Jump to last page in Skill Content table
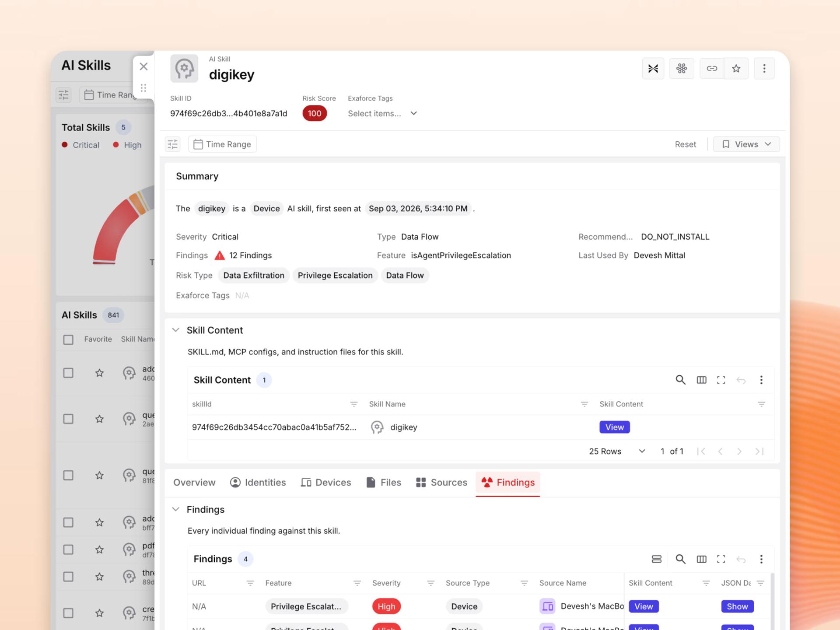840x630 pixels. click(759, 451)
